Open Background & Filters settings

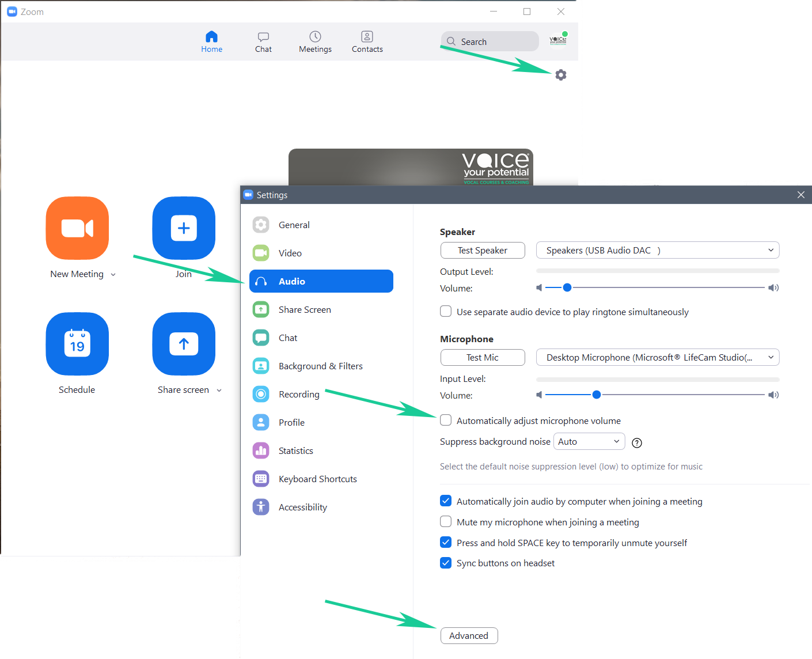coord(321,366)
